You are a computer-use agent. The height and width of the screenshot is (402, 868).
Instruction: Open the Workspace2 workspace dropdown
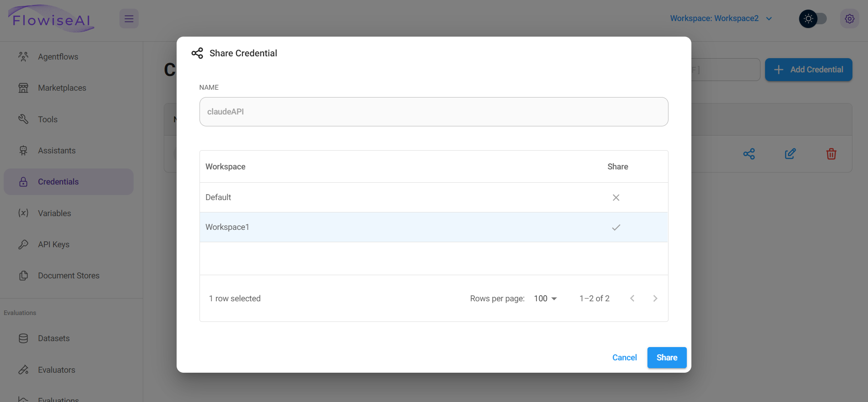[x=721, y=18]
